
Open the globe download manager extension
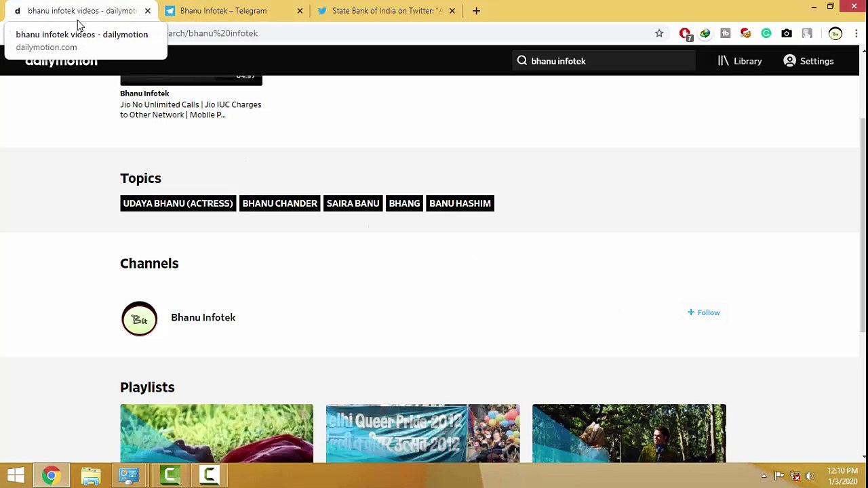point(705,33)
